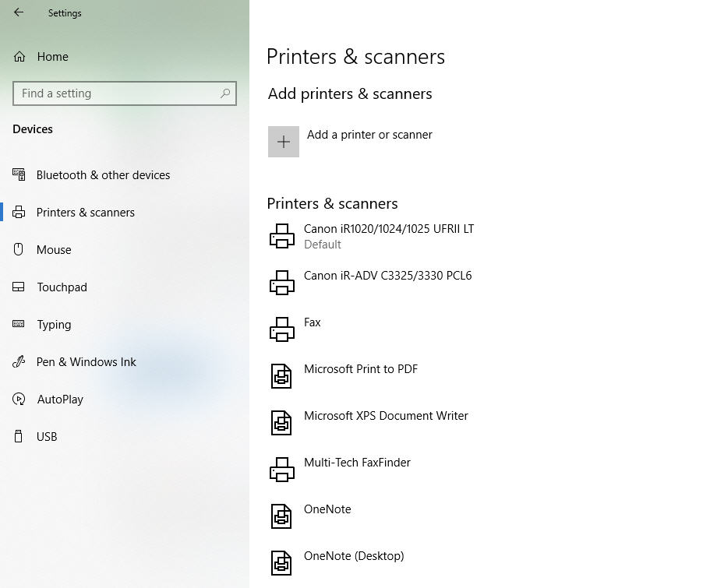Click the Canon iR-ADV C3325 printer icon
The image size is (703, 588).
click(x=282, y=283)
